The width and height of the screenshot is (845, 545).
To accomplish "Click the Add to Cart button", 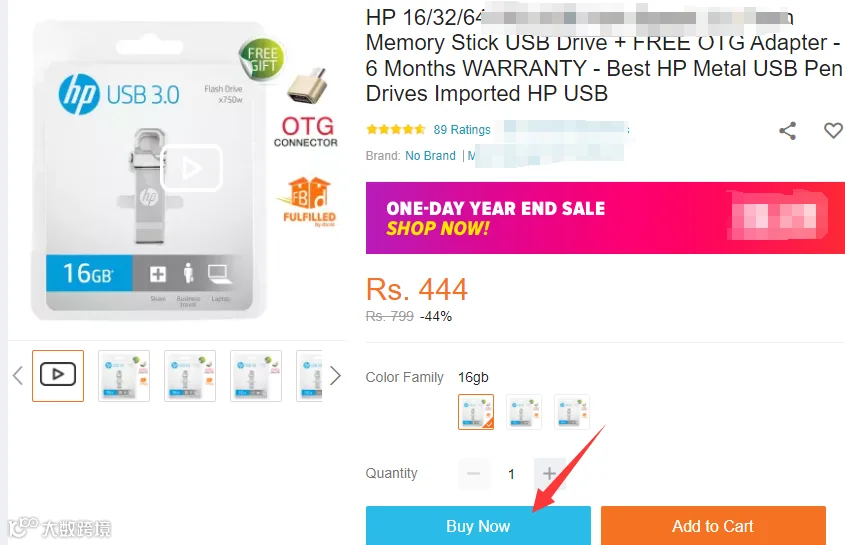I will tap(713, 526).
